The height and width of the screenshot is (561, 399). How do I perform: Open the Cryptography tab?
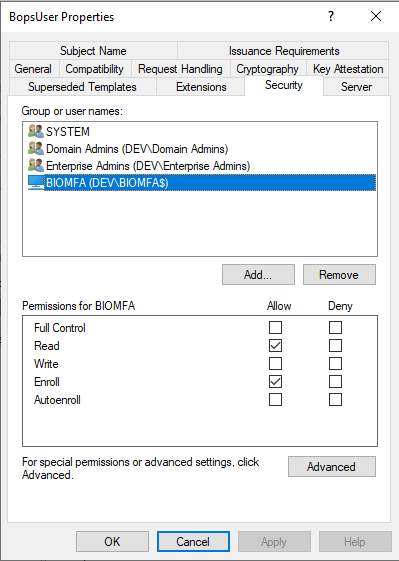[x=267, y=69]
